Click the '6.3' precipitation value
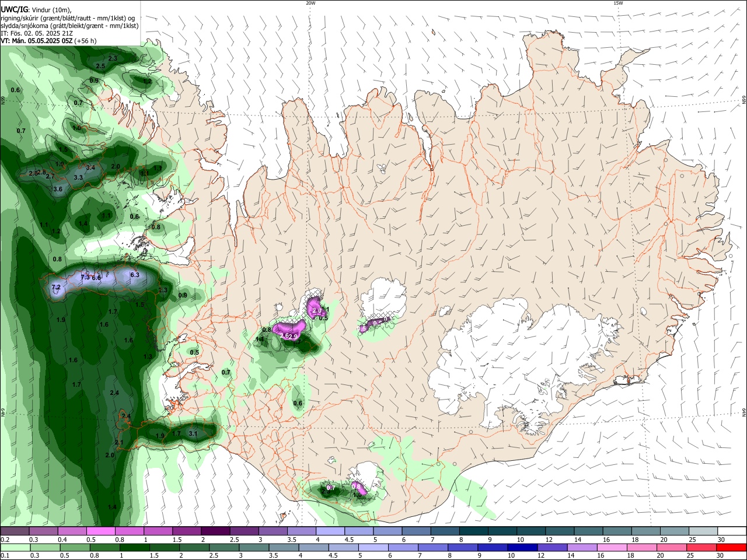 [x=135, y=275]
